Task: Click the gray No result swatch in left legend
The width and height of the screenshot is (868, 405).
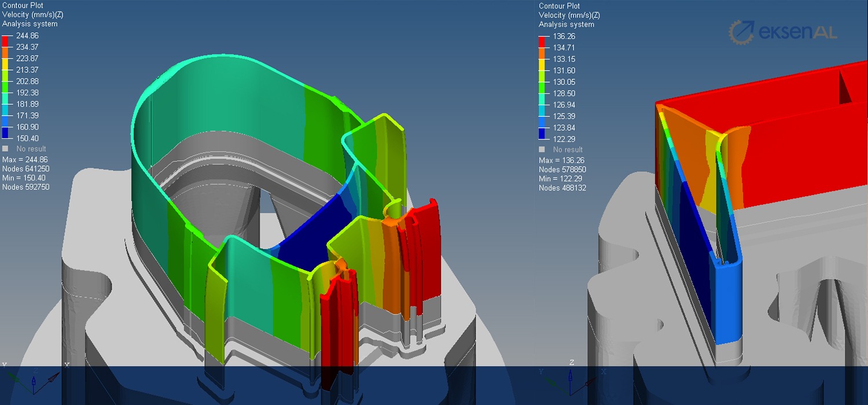Action: point(6,149)
